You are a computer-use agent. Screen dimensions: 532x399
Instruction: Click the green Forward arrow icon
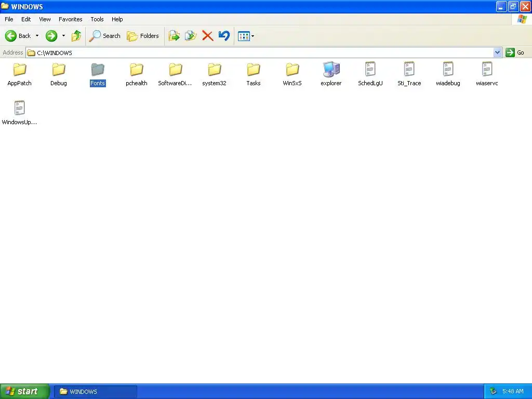click(x=51, y=36)
